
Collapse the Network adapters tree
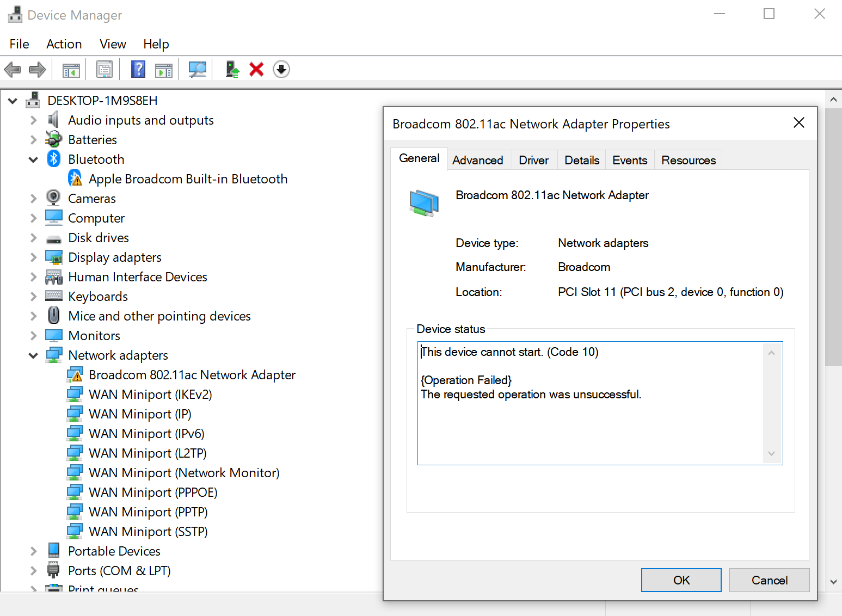click(x=33, y=355)
